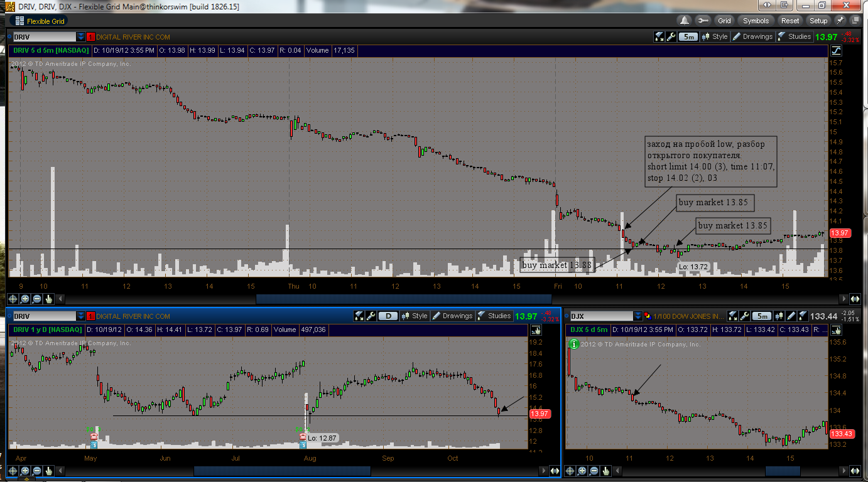Toggle the pin window icon in top toolbar
This screenshot has height=482, width=868.
tap(840, 21)
